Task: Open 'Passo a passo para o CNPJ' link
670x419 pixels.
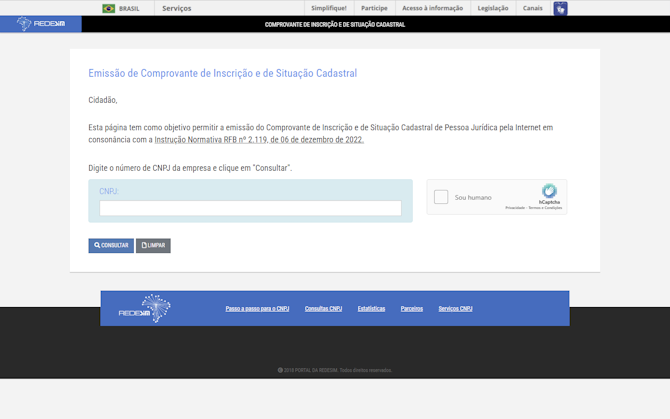Action: (x=257, y=308)
